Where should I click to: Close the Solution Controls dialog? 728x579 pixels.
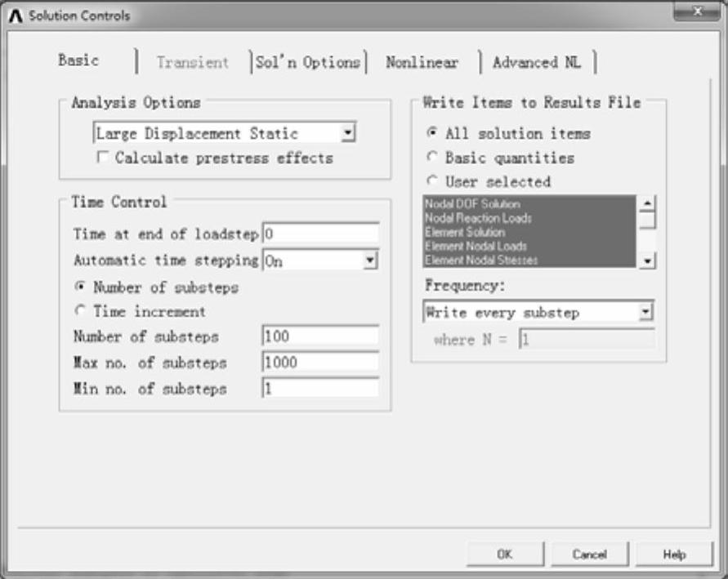pyautogui.click(x=696, y=11)
